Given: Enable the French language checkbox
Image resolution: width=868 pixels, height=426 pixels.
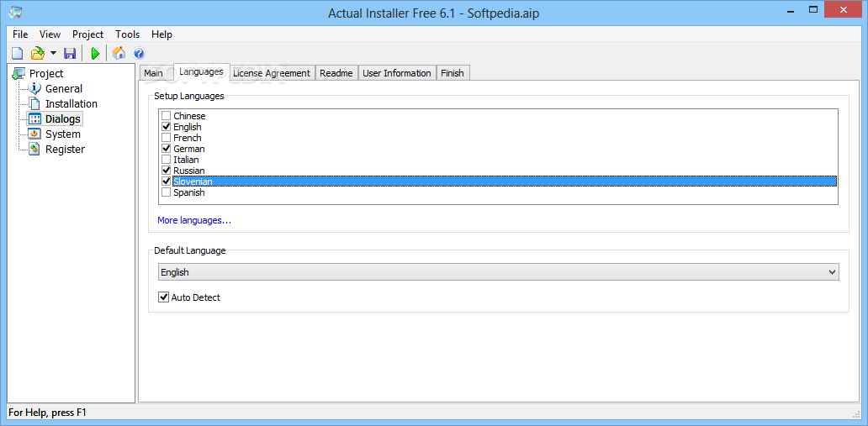Looking at the screenshot, I should click(x=166, y=138).
